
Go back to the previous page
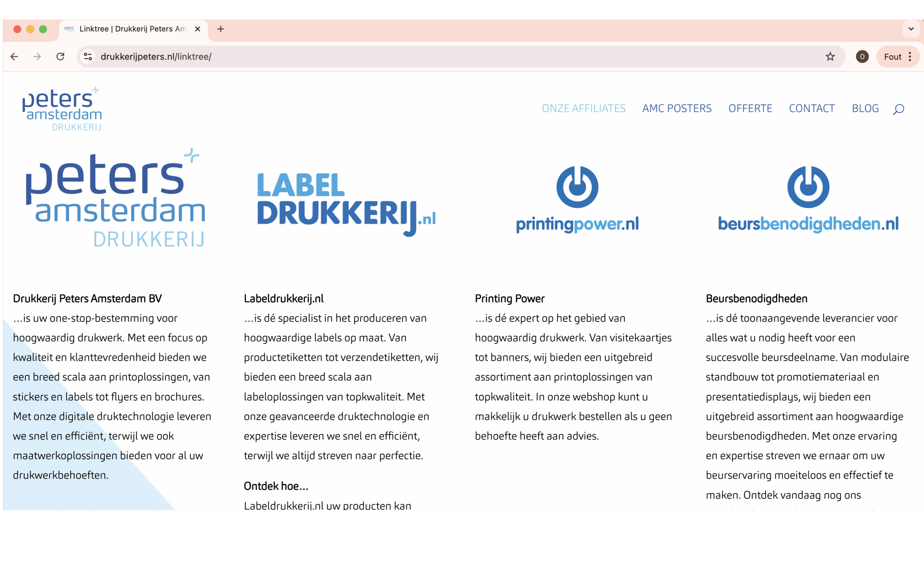14,57
